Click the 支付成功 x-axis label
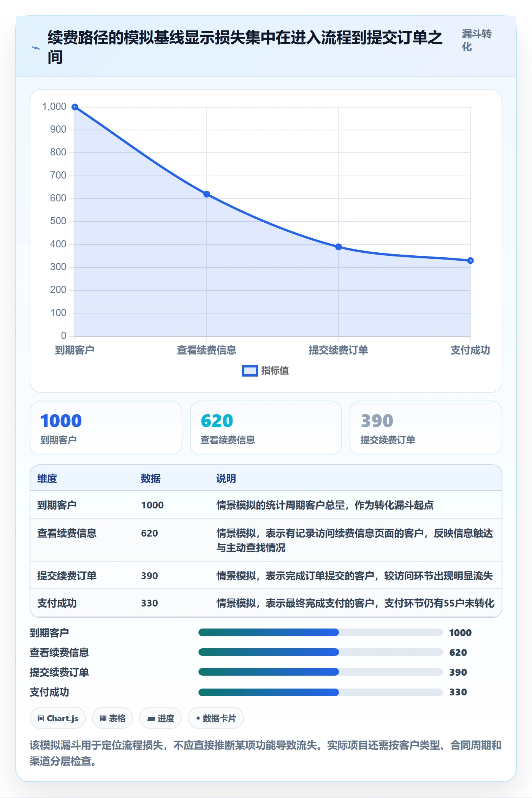Viewport: 532px width, 798px height. (x=470, y=350)
